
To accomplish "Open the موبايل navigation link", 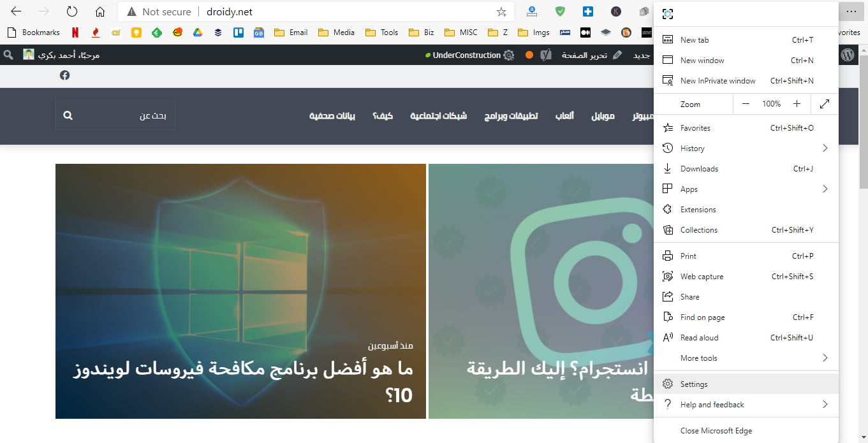I will point(603,115).
